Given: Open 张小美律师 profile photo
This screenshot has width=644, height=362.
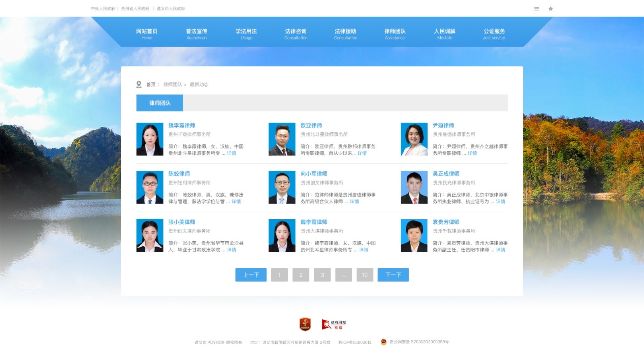Looking at the screenshot, I should (x=150, y=236).
